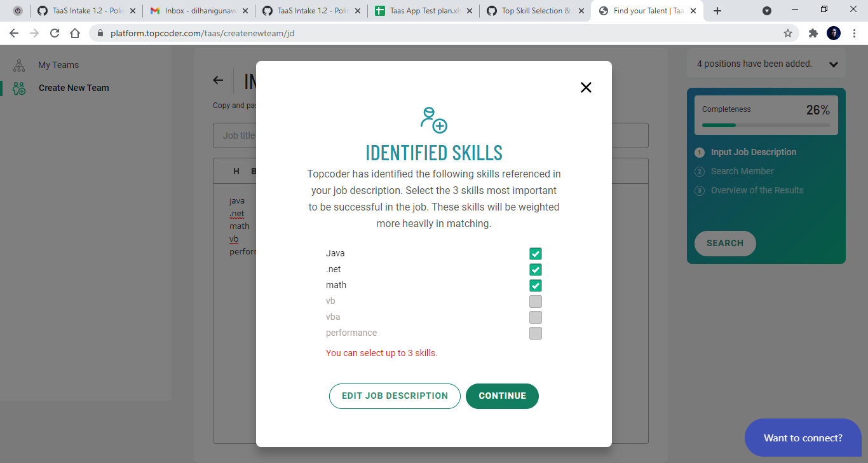
Task: Click the back arrow beside the heading
Action: [218, 80]
